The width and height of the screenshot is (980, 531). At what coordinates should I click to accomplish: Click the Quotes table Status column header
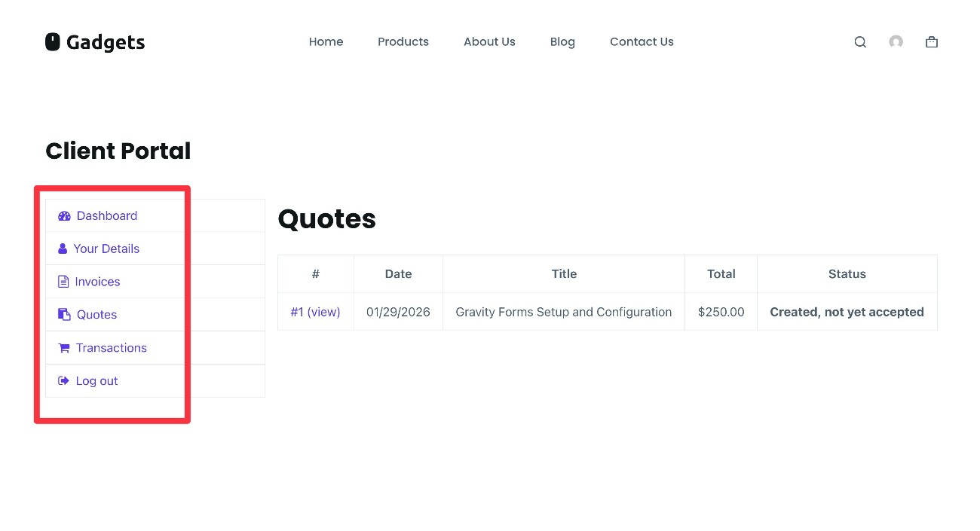pyautogui.click(x=847, y=273)
